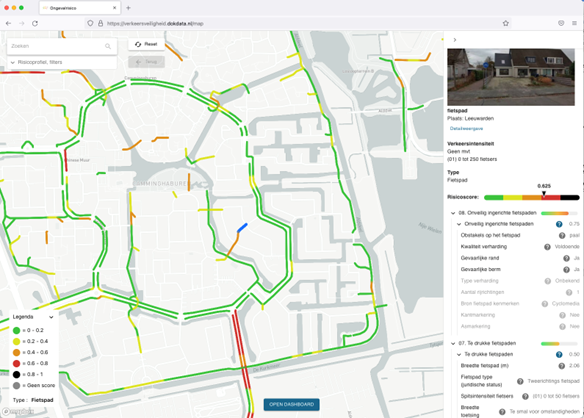Collapse the Legenda panel
Screen dimensions: 584x418
[51, 317]
